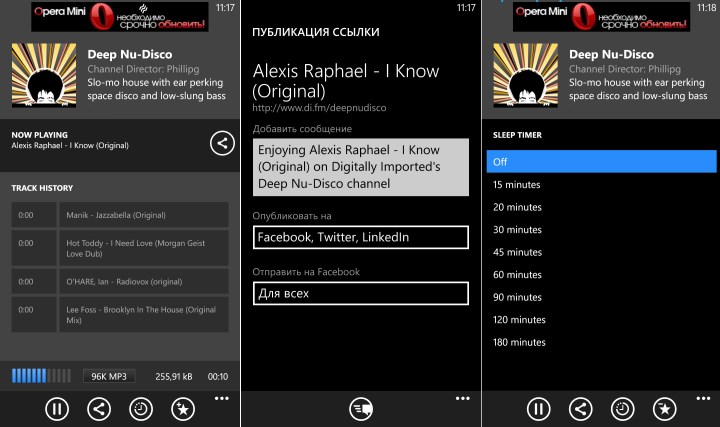
Task: Tap the favorite star icon below Track History
Action: pyautogui.click(x=183, y=408)
